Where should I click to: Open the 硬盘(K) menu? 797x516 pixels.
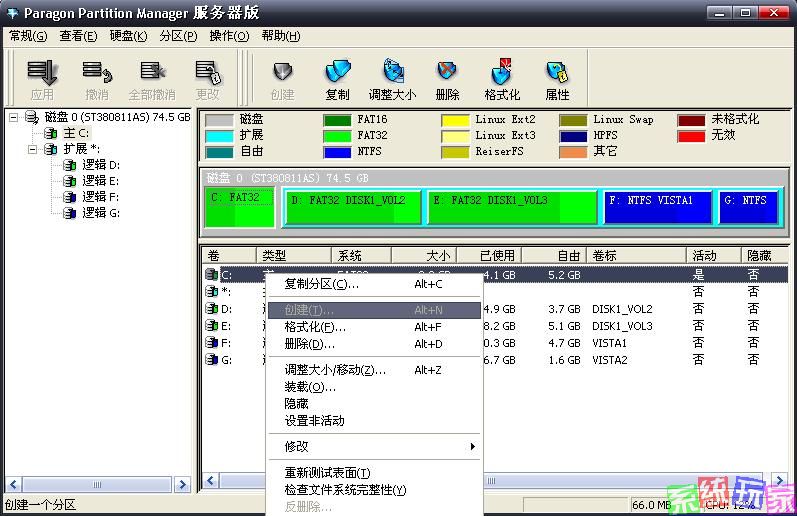(128, 36)
